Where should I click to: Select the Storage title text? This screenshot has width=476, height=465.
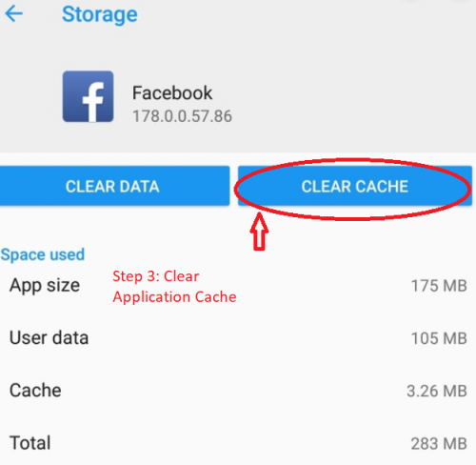(100, 15)
